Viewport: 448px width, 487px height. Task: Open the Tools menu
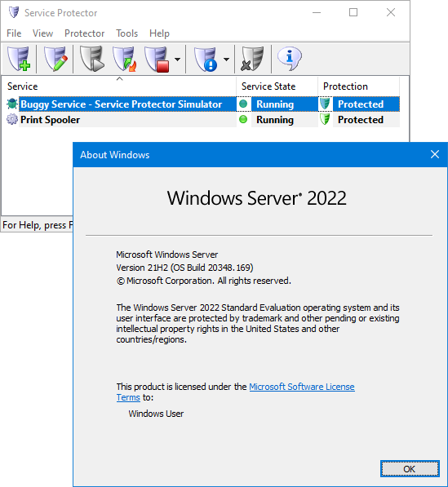click(126, 33)
